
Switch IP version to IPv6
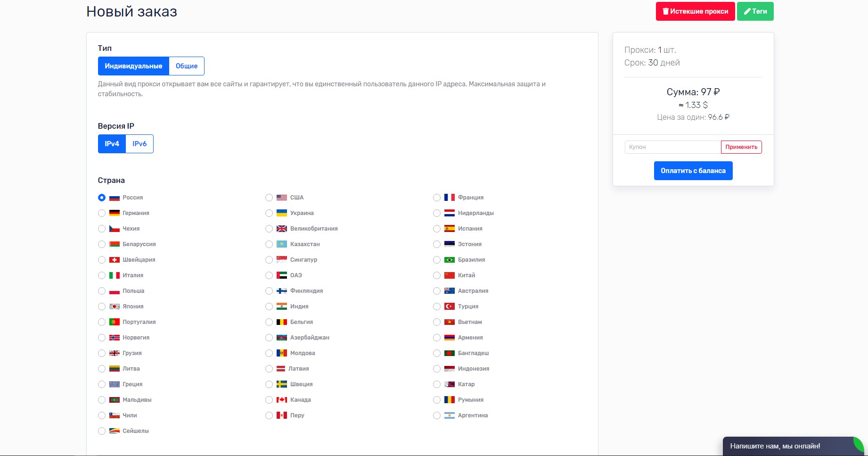click(139, 144)
